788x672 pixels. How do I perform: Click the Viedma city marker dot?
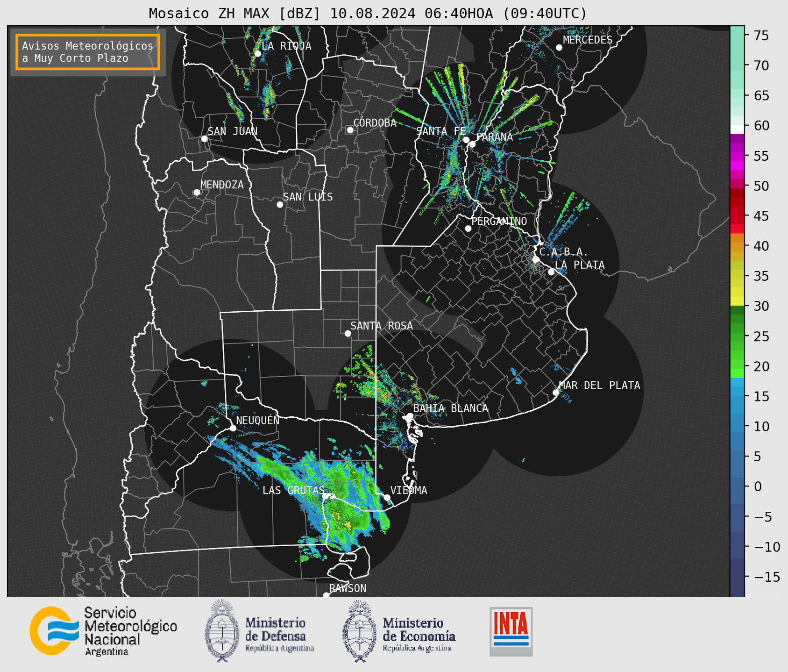[387, 497]
